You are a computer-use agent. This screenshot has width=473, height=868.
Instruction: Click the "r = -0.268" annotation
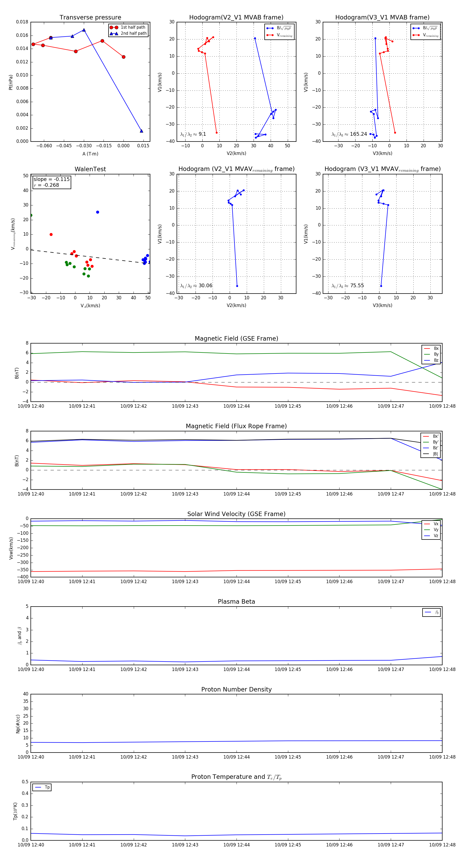click(46, 185)
